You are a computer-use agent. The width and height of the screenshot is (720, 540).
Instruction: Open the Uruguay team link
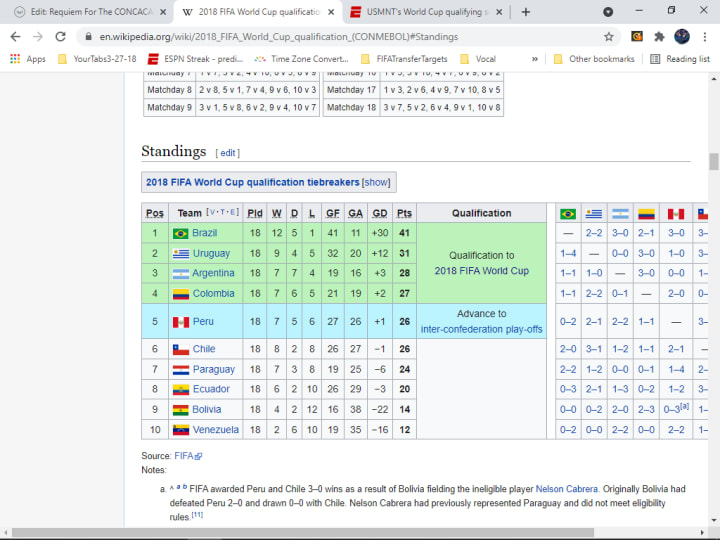(x=211, y=253)
